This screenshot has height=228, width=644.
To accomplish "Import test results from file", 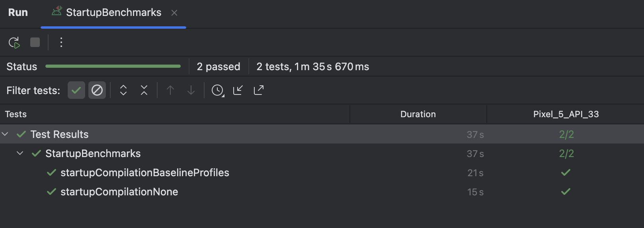I will click(238, 90).
